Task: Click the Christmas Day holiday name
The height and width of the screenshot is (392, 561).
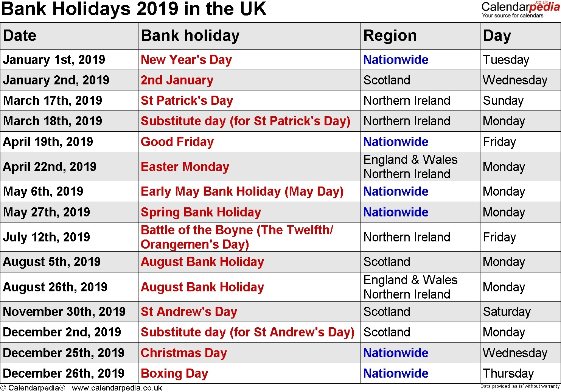Action: [184, 353]
